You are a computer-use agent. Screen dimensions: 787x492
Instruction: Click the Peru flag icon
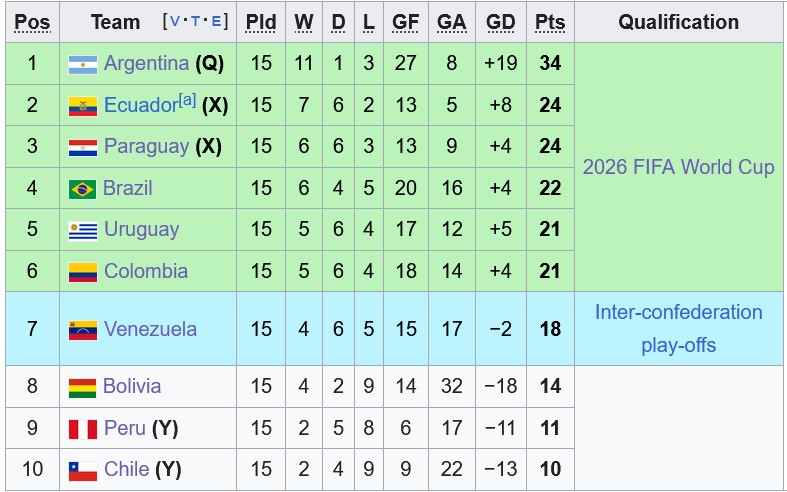pyautogui.click(x=82, y=429)
